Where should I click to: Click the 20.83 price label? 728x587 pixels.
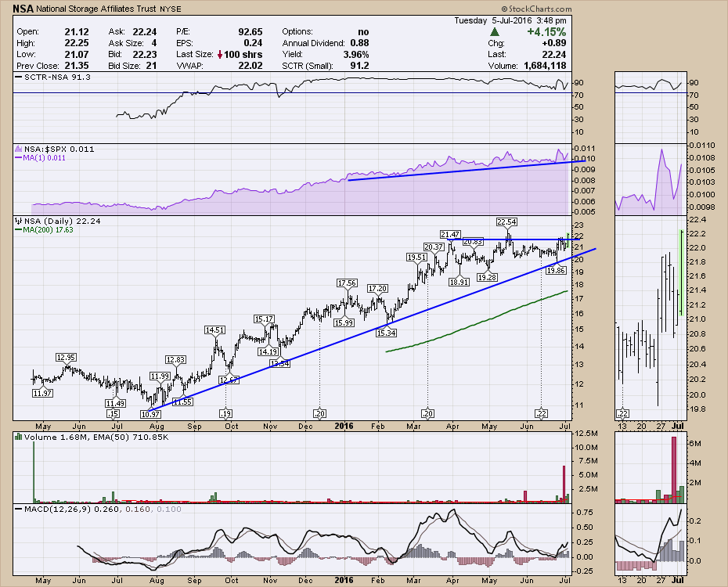click(x=473, y=242)
